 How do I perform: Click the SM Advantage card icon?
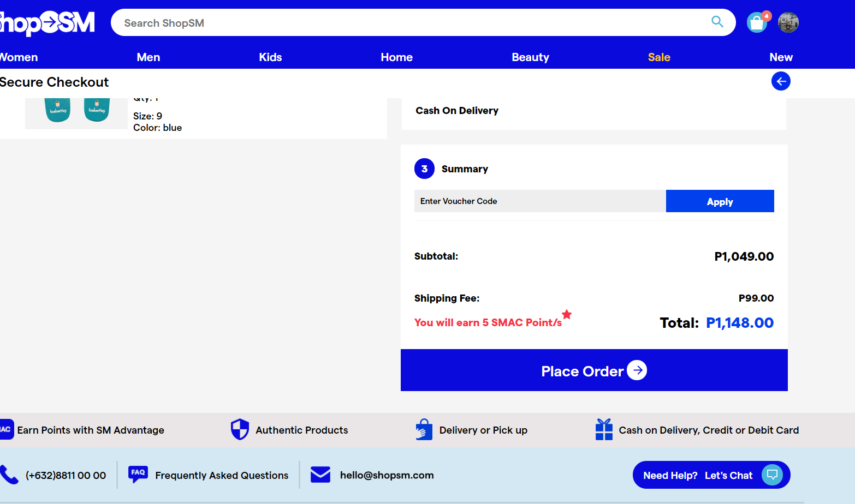click(x=7, y=429)
